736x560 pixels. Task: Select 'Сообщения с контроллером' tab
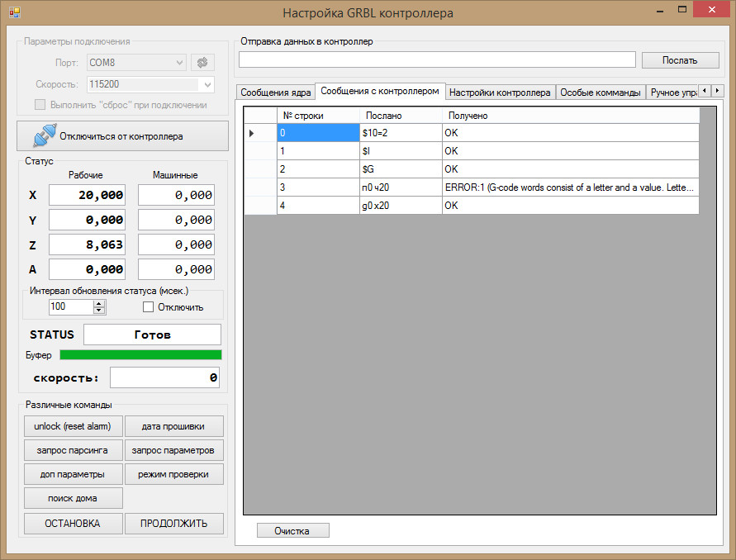[x=380, y=91]
